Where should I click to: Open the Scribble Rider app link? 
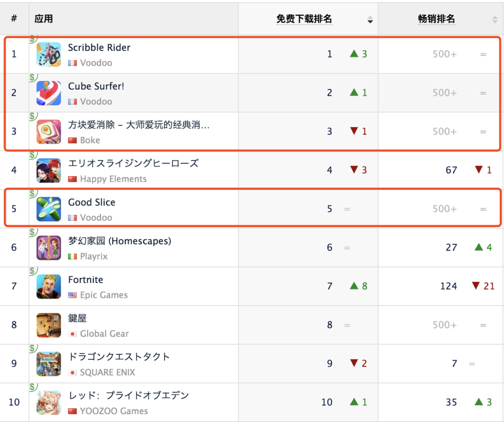coord(99,48)
